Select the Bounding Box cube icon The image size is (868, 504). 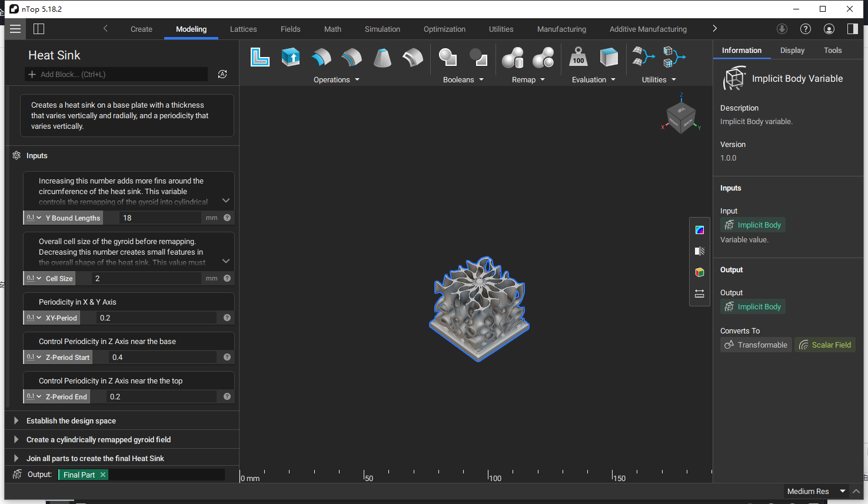609,57
